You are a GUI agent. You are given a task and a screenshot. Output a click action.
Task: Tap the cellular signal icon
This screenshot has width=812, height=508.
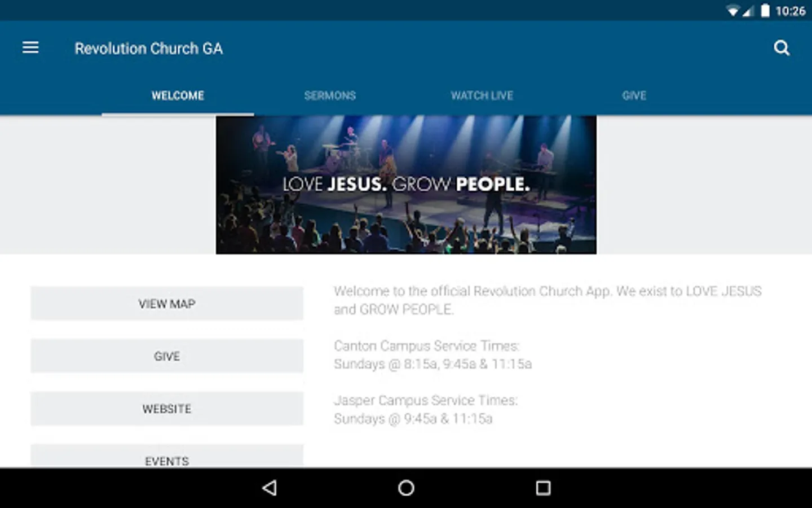pos(748,11)
